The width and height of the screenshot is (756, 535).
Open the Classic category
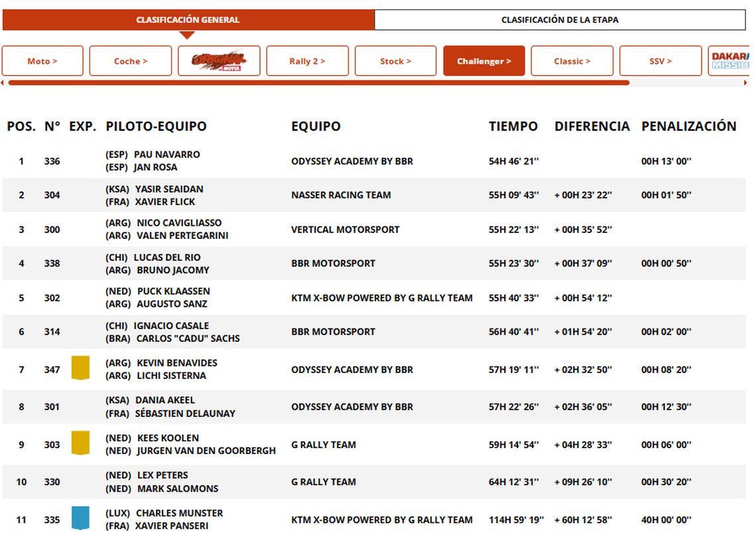[x=572, y=61]
